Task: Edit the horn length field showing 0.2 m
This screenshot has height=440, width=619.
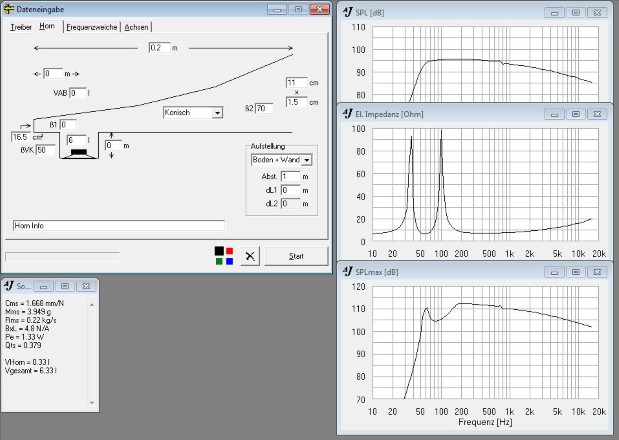Action: pos(159,48)
